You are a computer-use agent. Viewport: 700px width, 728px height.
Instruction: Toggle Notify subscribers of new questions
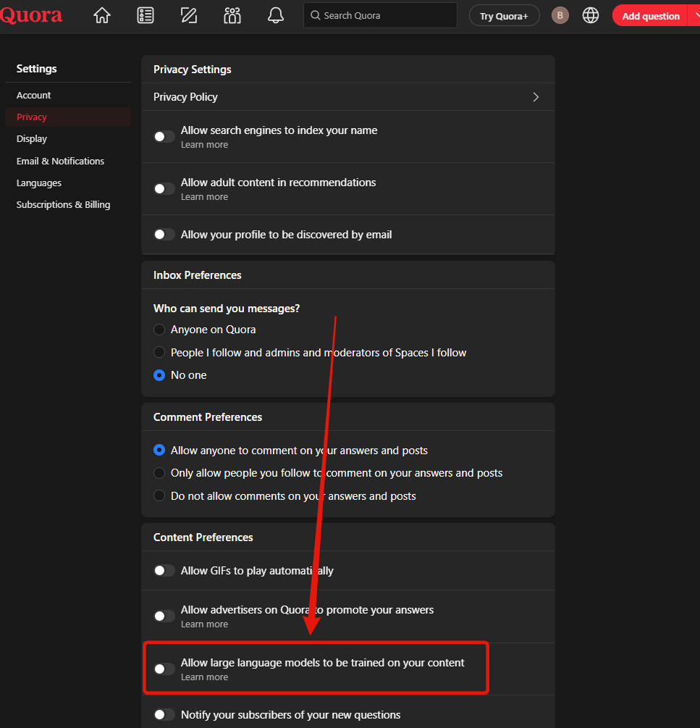point(164,714)
